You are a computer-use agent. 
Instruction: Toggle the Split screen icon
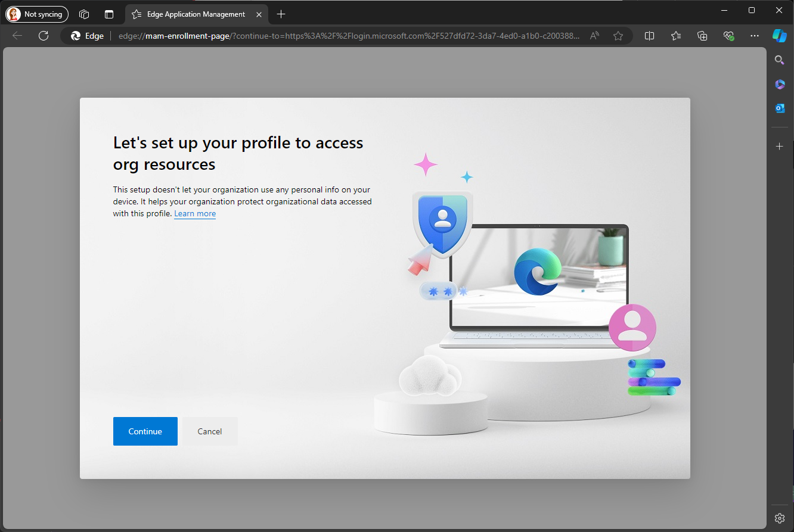pyautogui.click(x=650, y=36)
